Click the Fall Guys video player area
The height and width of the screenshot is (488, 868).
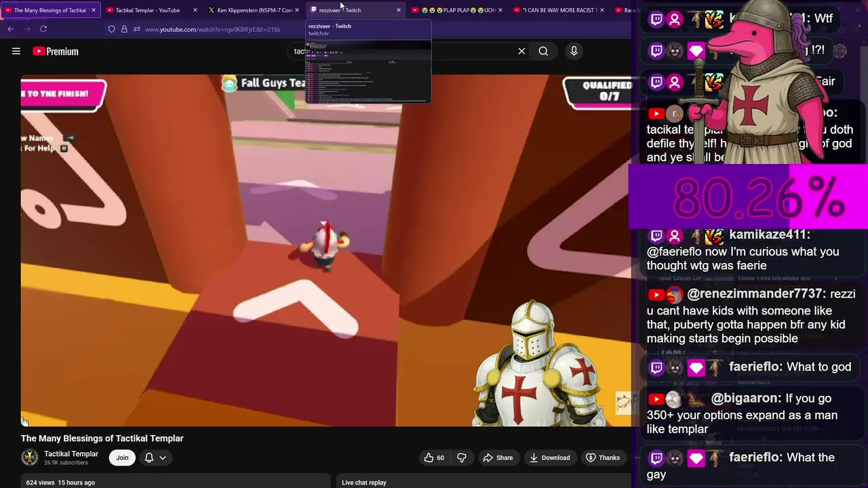coord(325,251)
